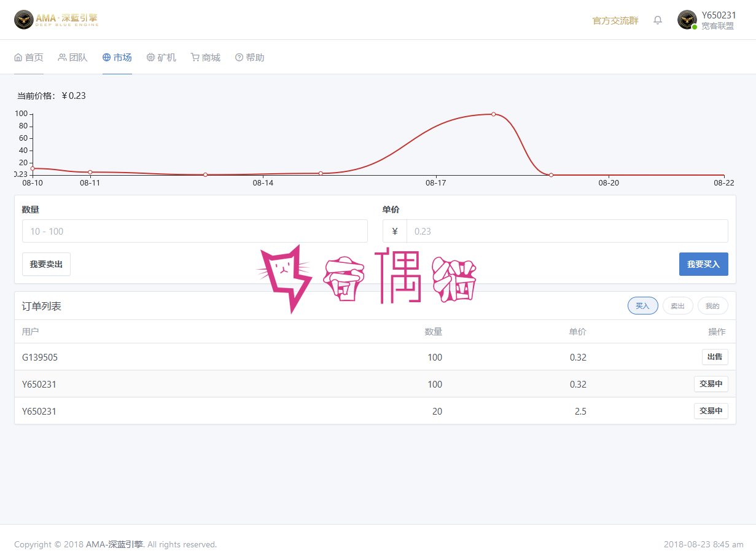Click the 单价 column header
Viewport: 756px width, 559px height.
pyautogui.click(x=577, y=332)
